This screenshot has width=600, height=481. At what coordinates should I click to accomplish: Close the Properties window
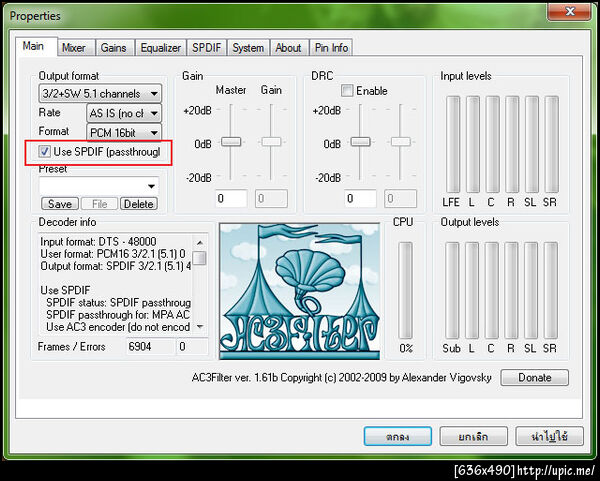coord(569,11)
